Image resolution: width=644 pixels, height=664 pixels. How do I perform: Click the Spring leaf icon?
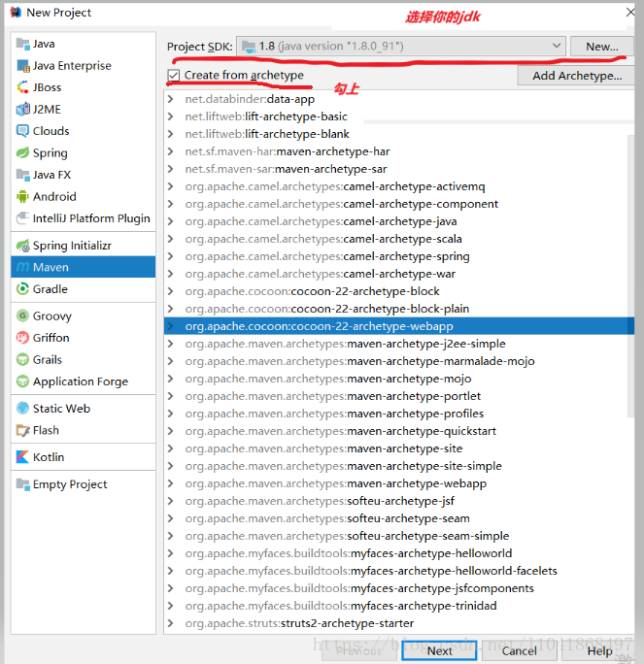22,152
